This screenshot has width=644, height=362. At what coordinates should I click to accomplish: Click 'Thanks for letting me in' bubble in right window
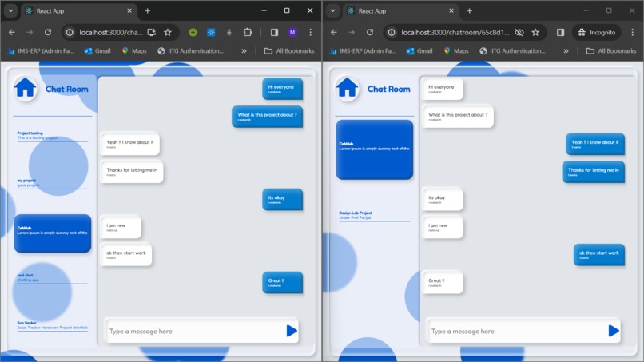(x=594, y=172)
